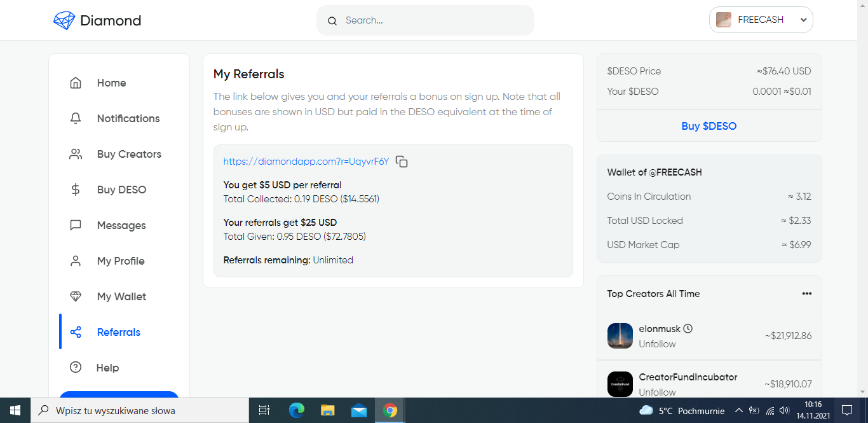
Task: Click the Diamond logo icon
Action: (64, 20)
